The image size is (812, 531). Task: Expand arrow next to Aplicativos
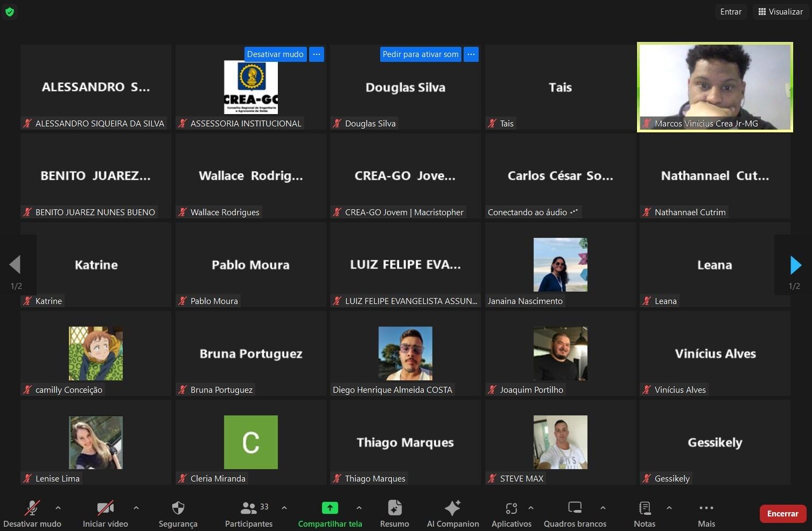click(531, 507)
